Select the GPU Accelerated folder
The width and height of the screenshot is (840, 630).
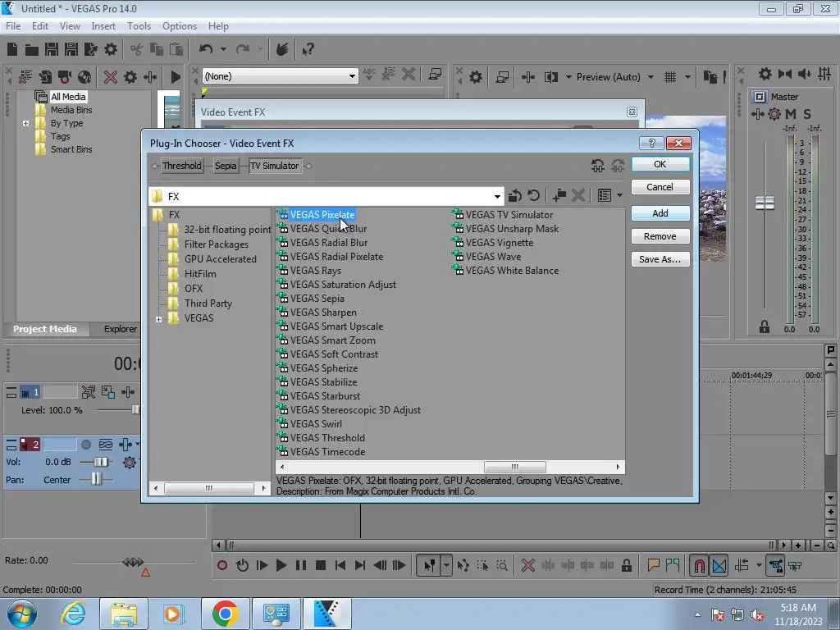[220, 258]
